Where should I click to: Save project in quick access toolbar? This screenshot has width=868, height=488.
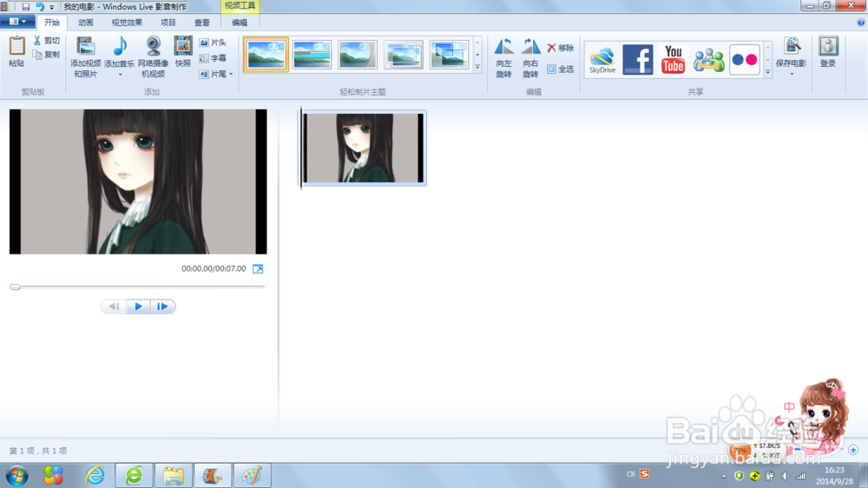(x=25, y=7)
